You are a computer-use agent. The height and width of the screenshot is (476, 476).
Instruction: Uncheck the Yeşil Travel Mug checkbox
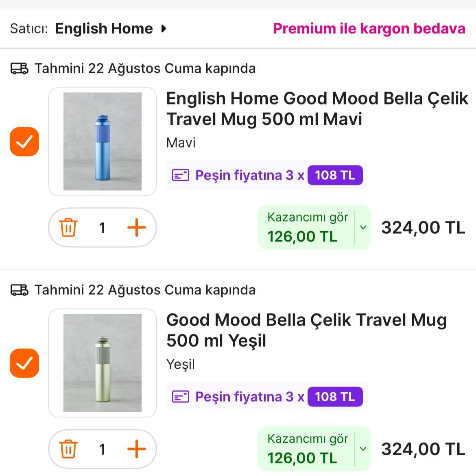click(x=24, y=363)
